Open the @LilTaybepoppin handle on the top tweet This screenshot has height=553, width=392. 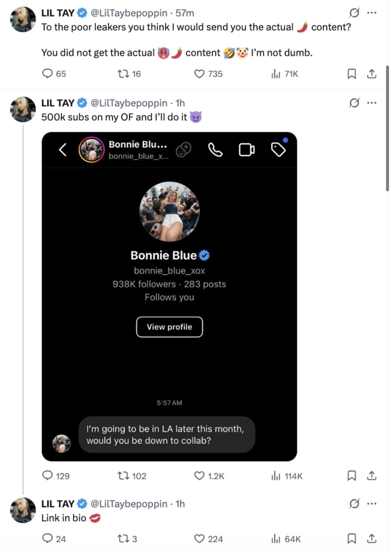pos(129,13)
